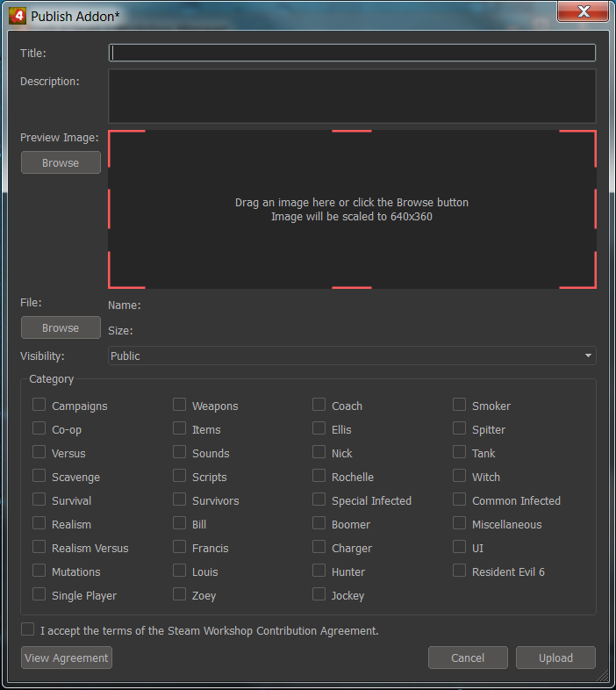Click View Agreement button

tap(67, 658)
